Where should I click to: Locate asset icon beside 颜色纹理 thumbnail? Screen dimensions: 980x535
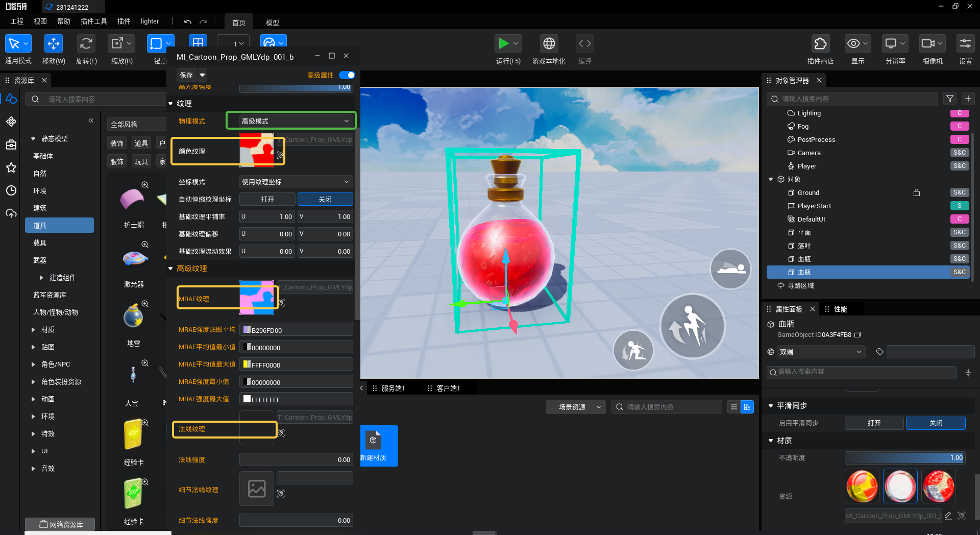tap(280, 155)
